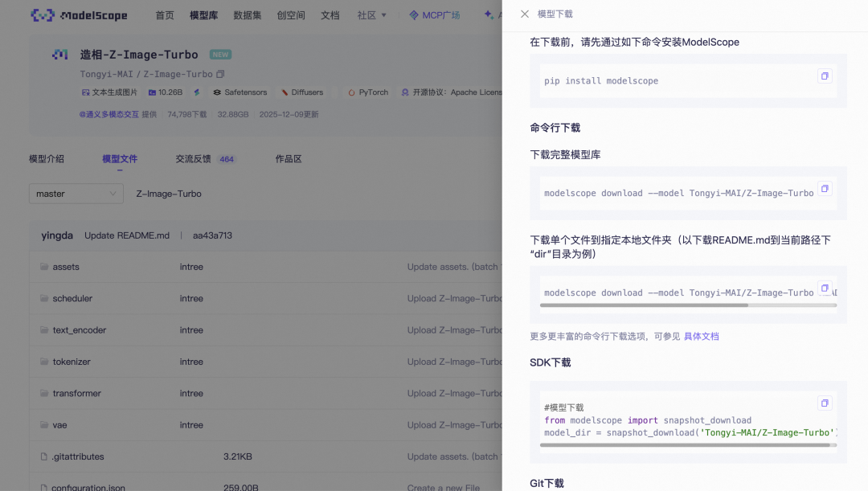Open the assets folder
Viewport: 868px width, 491px height.
pos(66,267)
